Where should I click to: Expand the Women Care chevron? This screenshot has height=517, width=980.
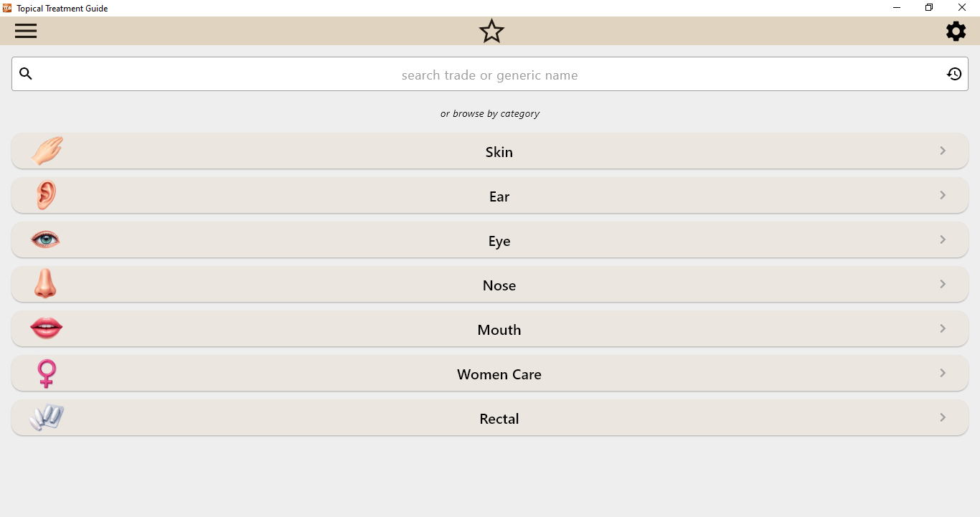point(943,373)
